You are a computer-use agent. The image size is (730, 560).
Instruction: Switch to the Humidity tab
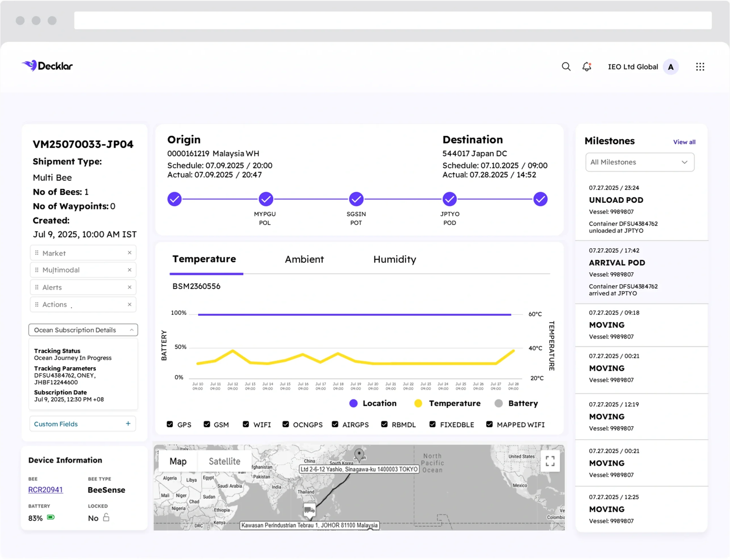click(395, 259)
